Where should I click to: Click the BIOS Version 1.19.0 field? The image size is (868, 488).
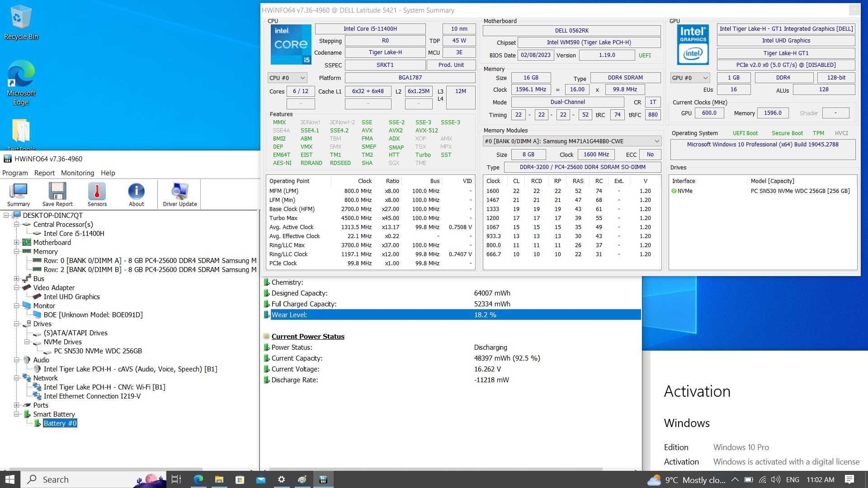[x=607, y=55]
